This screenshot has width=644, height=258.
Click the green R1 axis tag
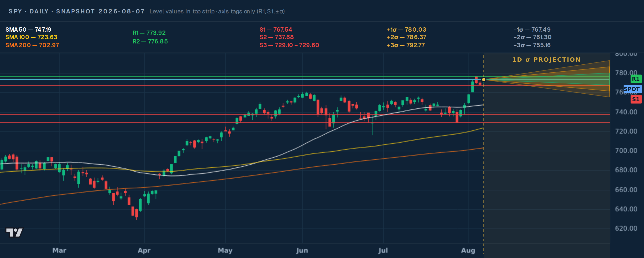pos(636,79)
